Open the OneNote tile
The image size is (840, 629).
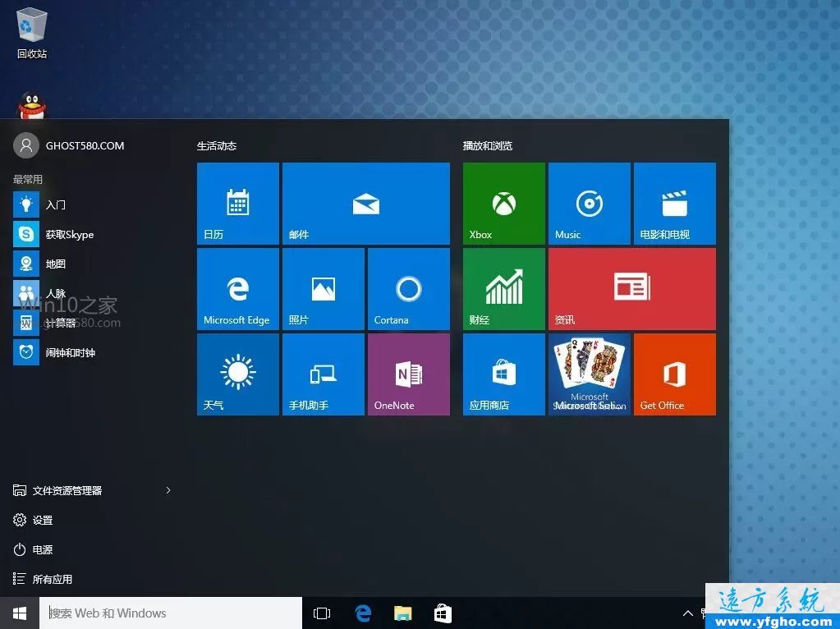(x=408, y=374)
